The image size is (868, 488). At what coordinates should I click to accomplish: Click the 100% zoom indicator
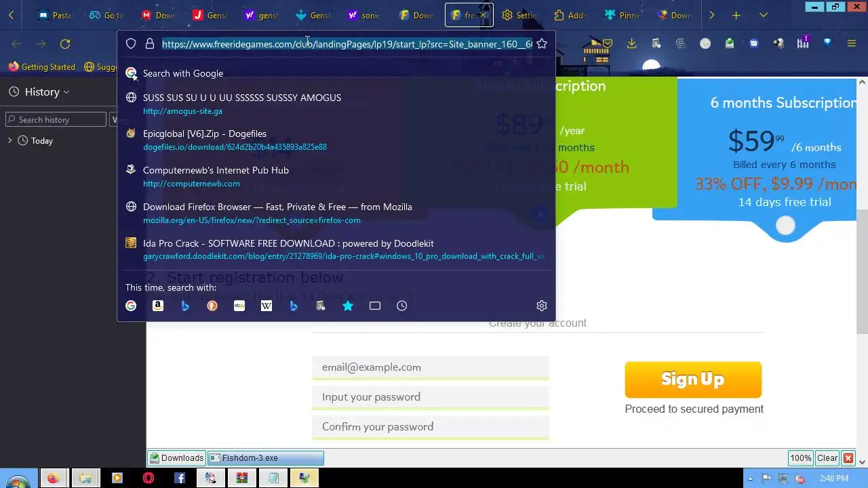pos(800,458)
